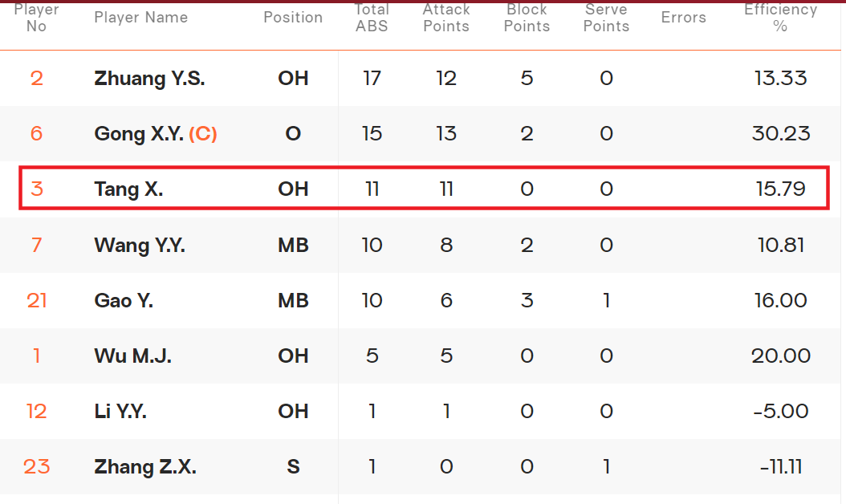Click the Serve Points column header
Image resolution: width=846 pixels, height=504 pixels.
pyautogui.click(x=606, y=18)
